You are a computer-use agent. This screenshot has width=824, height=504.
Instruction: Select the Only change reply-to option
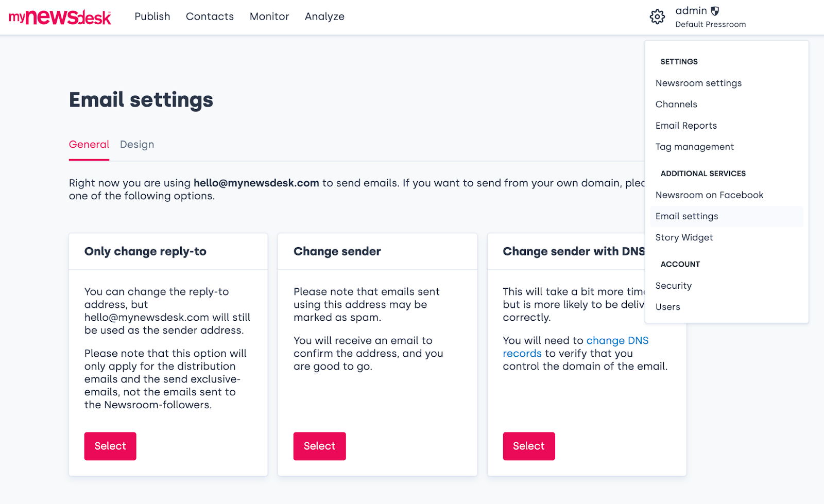tap(110, 446)
